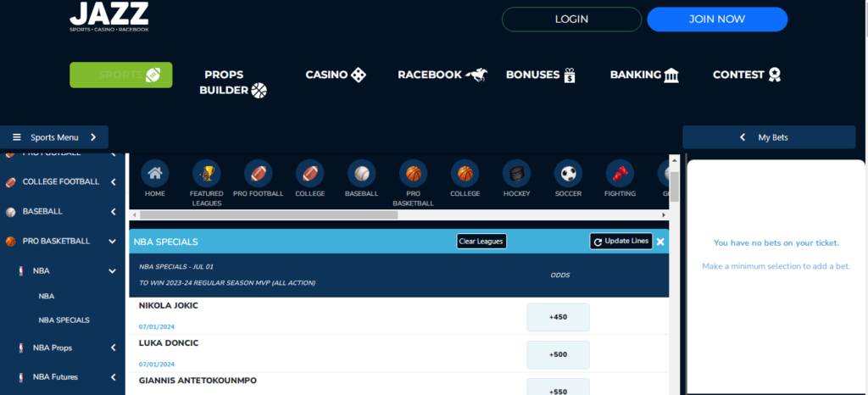The width and height of the screenshot is (868, 395).
Task: Expand COLLEGE FOOTBALL in the sidebar
Action: pos(113,181)
